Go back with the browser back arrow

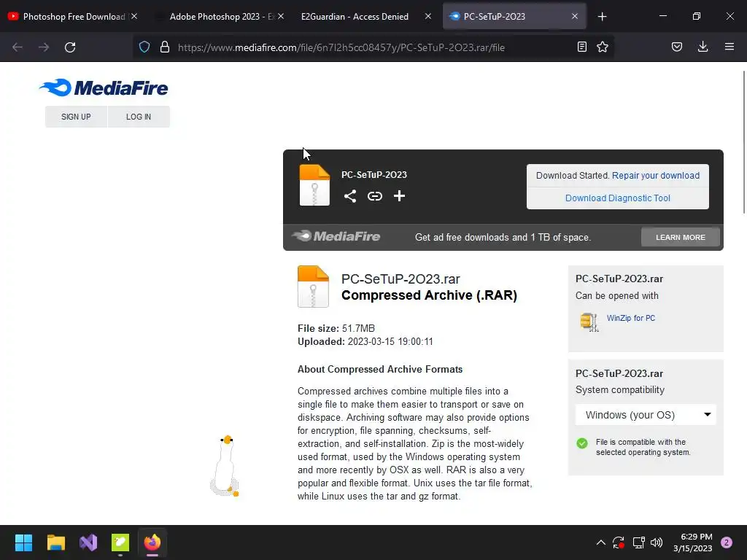[x=18, y=47]
